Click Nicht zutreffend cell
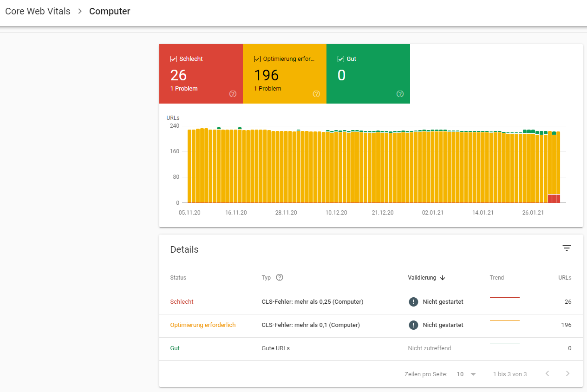This screenshot has height=392, width=587. coord(430,348)
